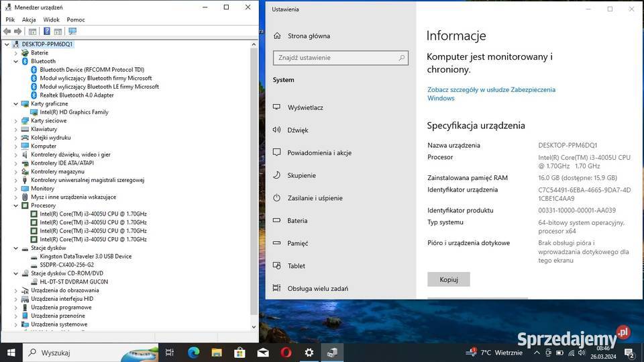Viewport: 644px width, 362px height.
Task: Expand the Karty sieciowe category
Action: point(15,120)
